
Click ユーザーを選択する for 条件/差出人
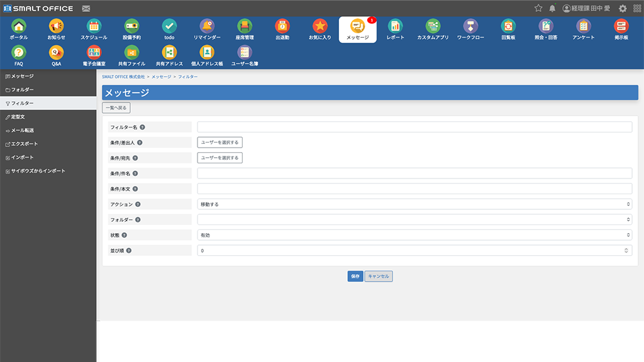point(219,143)
